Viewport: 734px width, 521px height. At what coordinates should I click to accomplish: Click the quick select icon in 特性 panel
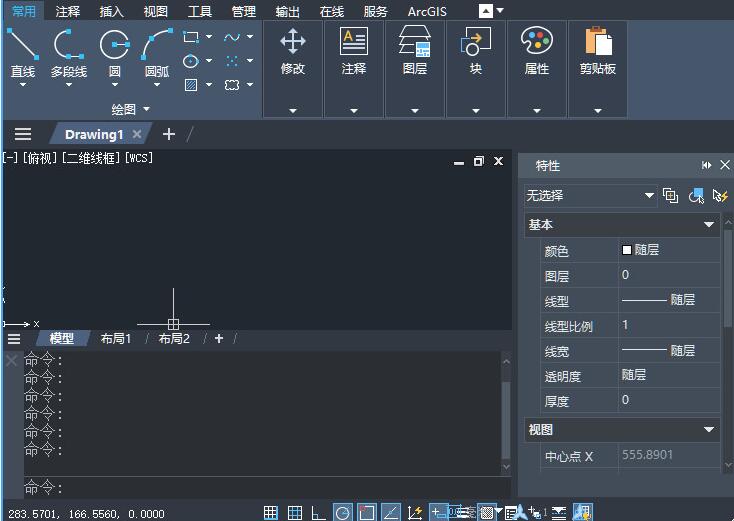720,195
